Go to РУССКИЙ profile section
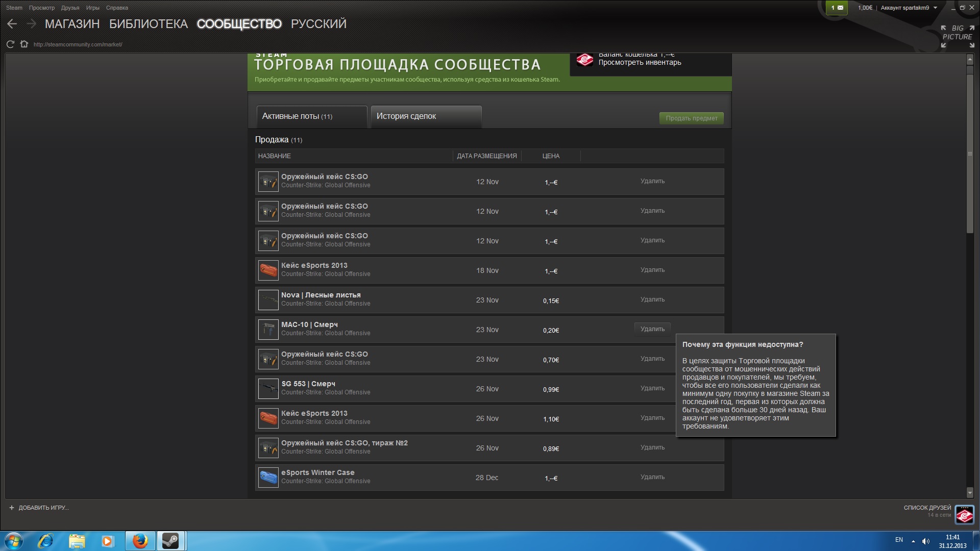980x551 pixels. (318, 24)
